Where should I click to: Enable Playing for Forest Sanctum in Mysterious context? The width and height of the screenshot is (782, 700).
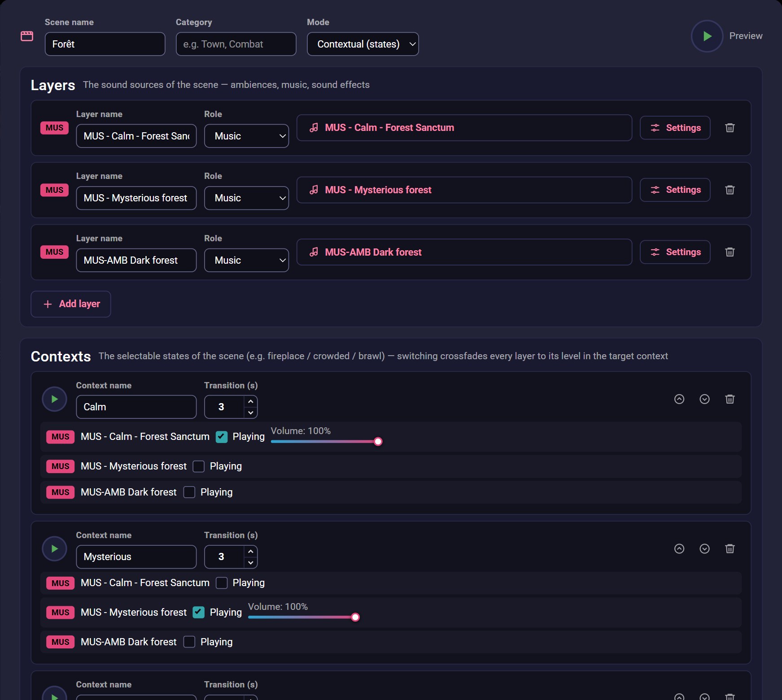click(x=221, y=583)
